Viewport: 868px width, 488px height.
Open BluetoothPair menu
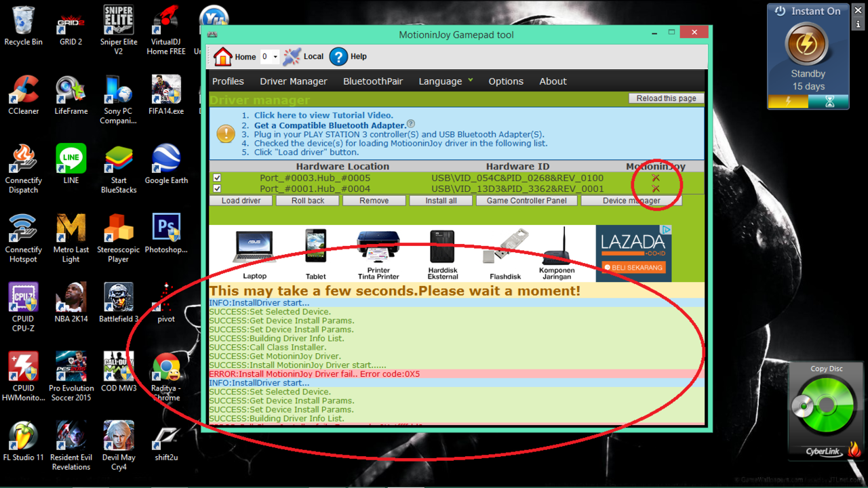coord(373,81)
